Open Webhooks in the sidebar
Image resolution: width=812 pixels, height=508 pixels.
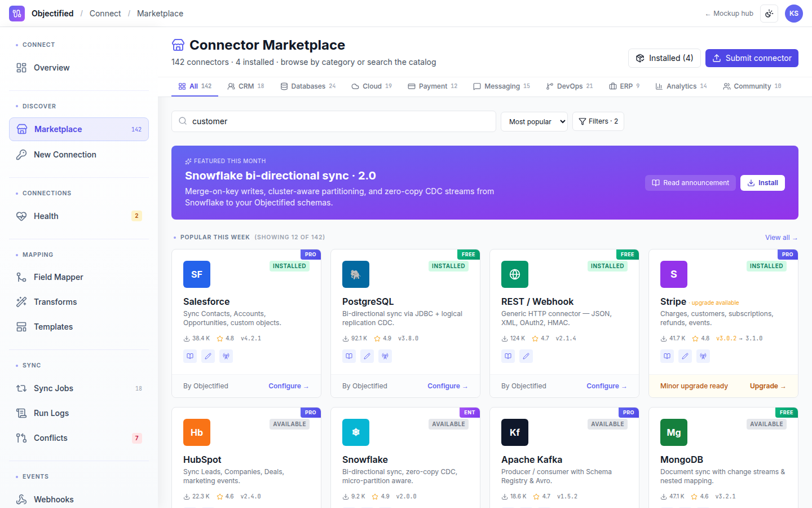79,499
